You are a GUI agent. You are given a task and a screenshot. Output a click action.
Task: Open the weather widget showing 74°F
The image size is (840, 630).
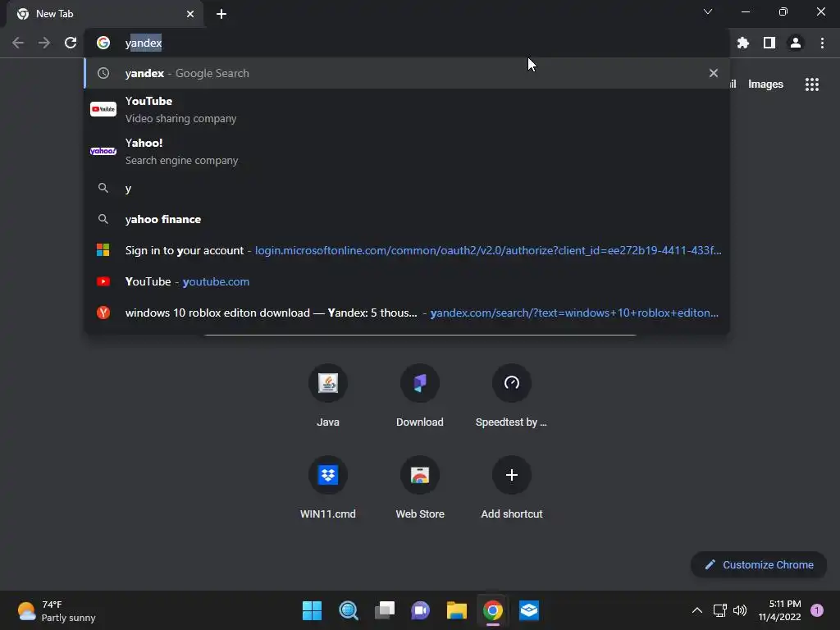point(57,610)
